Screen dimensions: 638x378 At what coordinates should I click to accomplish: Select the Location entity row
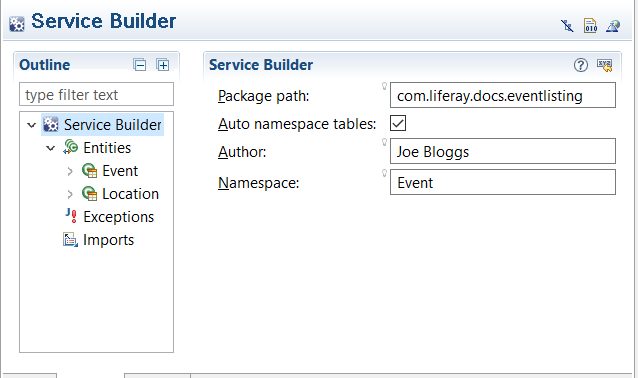pos(130,194)
